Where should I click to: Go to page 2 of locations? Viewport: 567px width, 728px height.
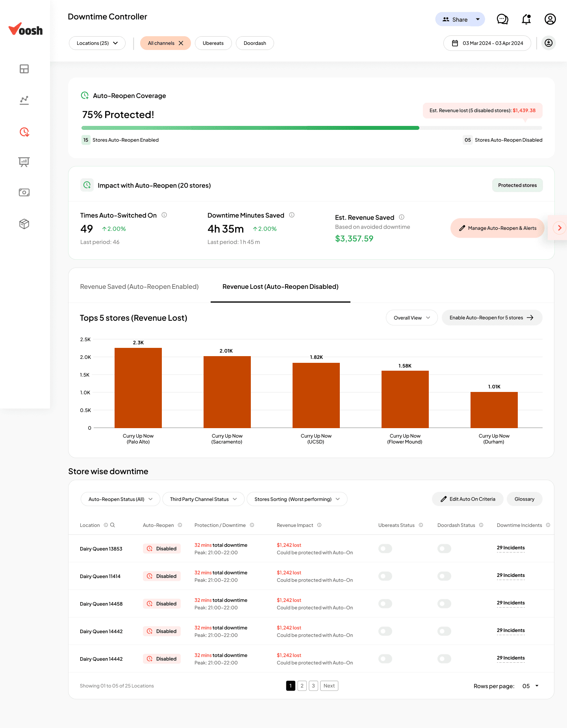[x=302, y=686]
